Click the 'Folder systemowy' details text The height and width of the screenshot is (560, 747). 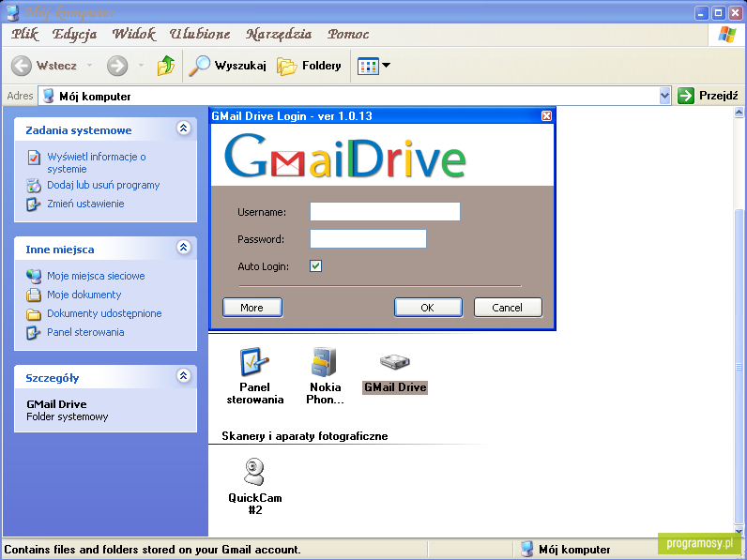pos(68,416)
